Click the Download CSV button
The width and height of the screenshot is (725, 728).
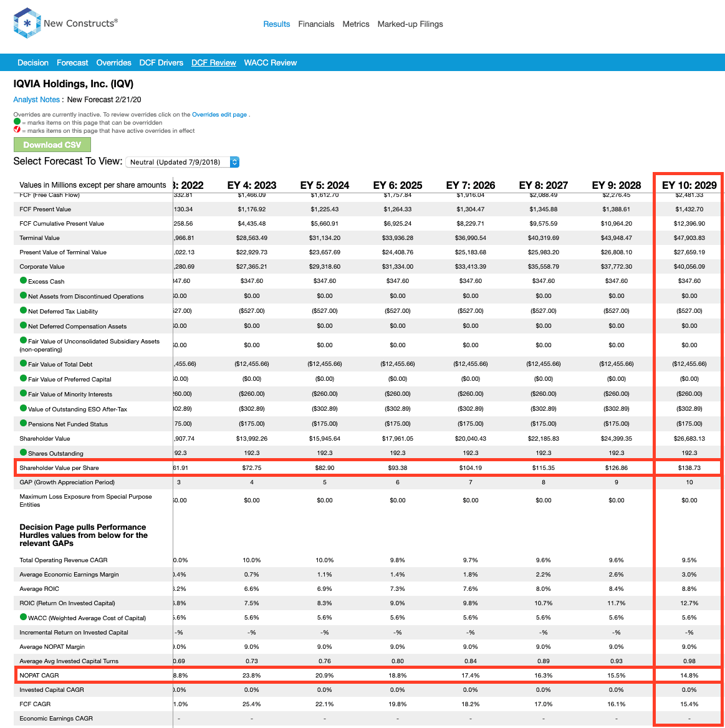52,145
